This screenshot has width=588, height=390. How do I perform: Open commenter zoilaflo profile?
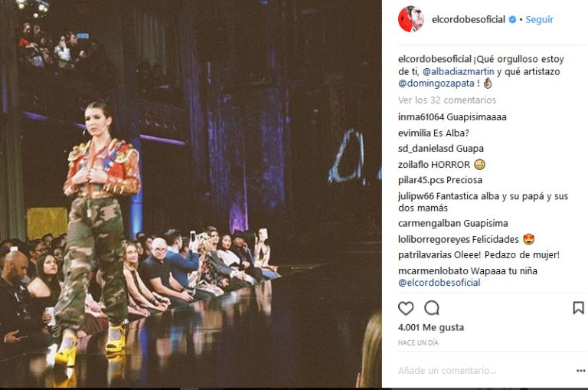413,165
